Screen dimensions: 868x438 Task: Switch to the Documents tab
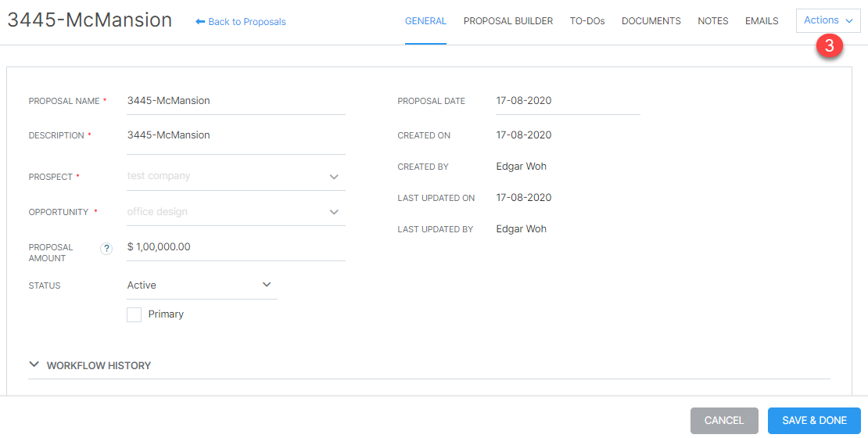click(651, 21)
